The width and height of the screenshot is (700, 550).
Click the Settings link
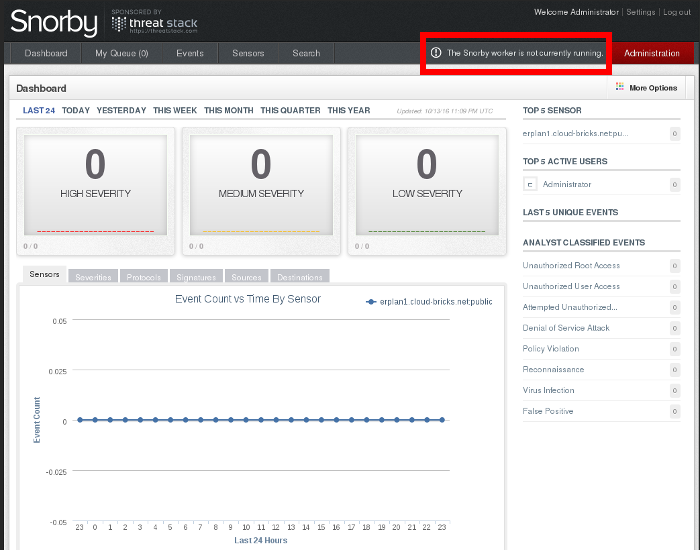point(641,12)
